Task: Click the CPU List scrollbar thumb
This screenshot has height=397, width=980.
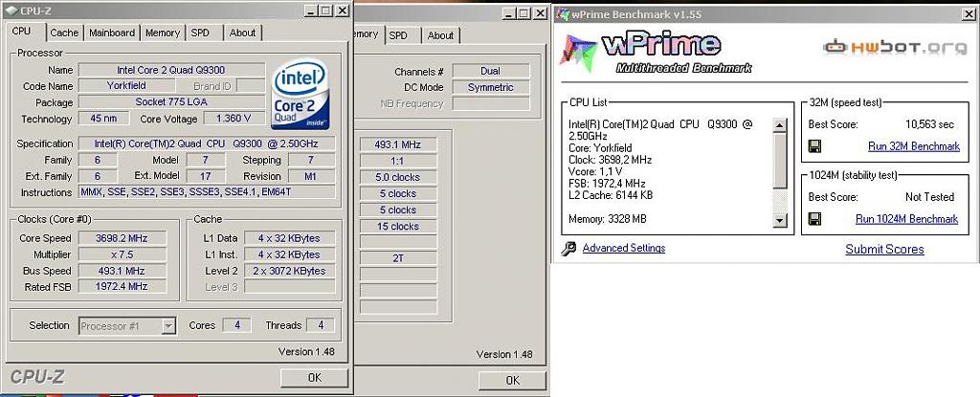Action: click(x=780, y=161)
